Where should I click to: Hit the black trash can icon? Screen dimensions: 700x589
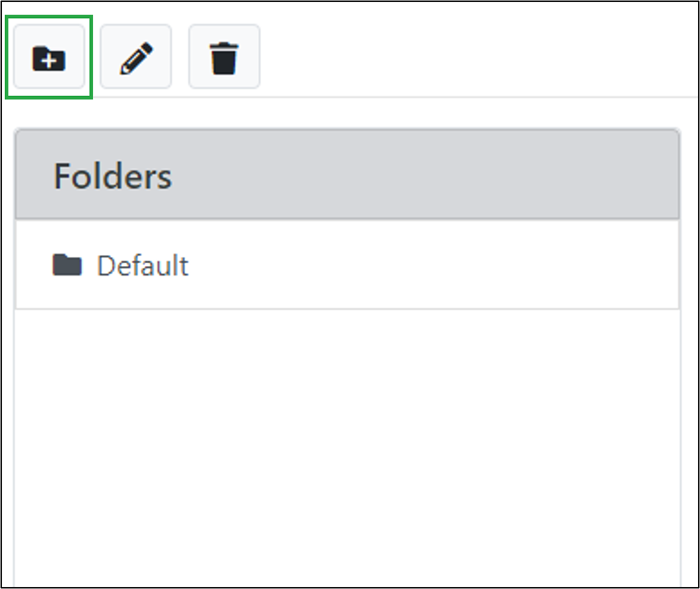224,58
